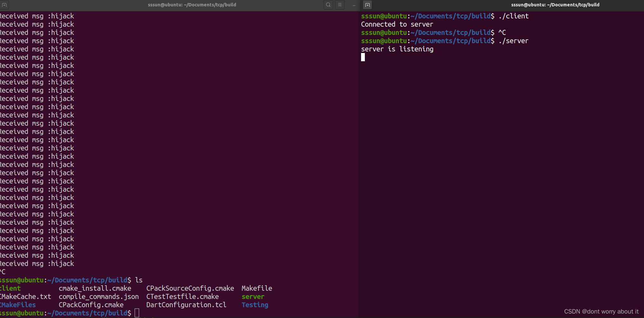Select the 'Testing' directory name

(255, 305)
